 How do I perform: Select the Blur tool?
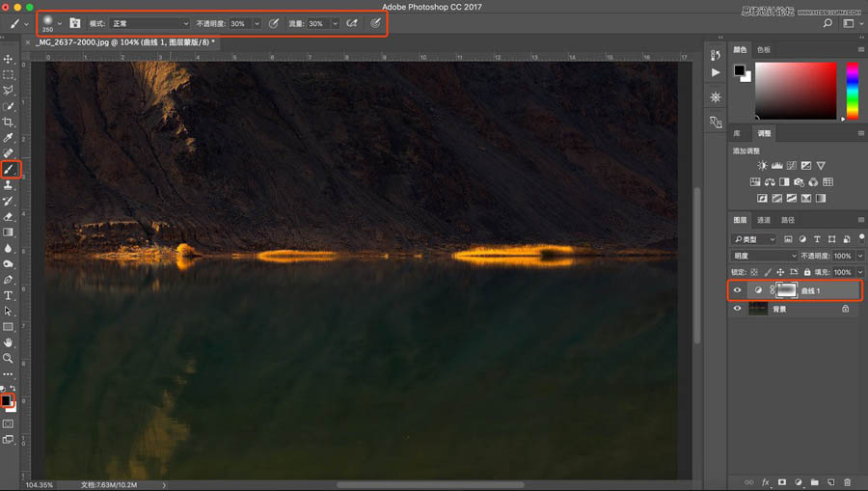point(9,249)
